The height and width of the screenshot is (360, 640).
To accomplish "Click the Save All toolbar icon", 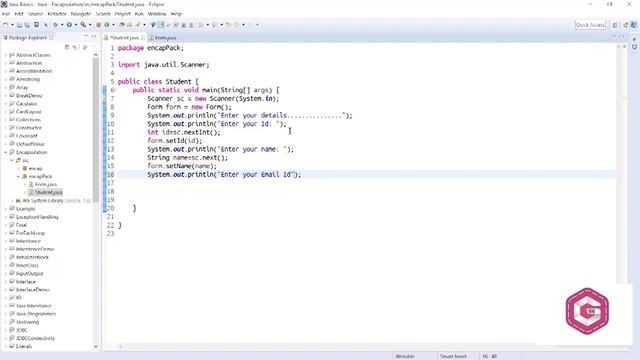I will [27, 25].
